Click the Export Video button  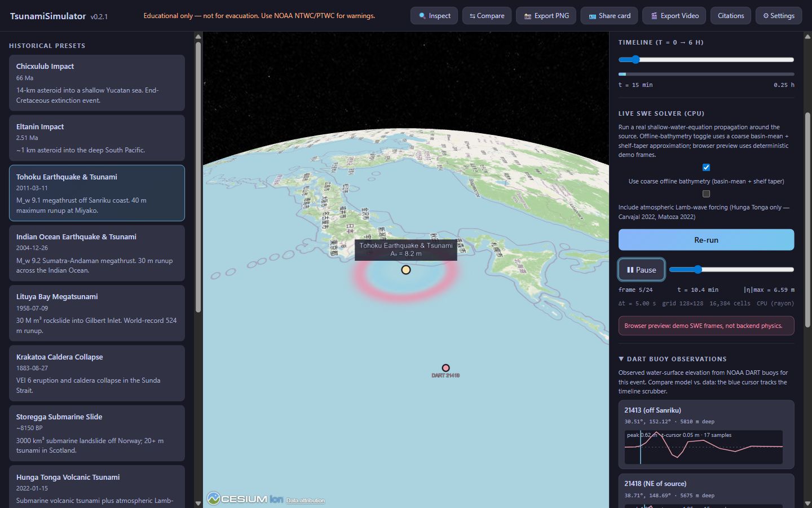click(x=674, y=16)
